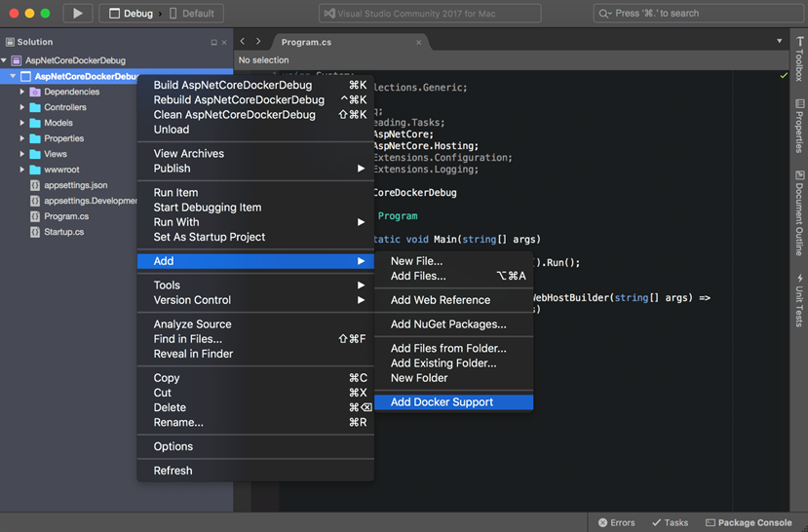Select Add Docker Support

click(454, 402)
